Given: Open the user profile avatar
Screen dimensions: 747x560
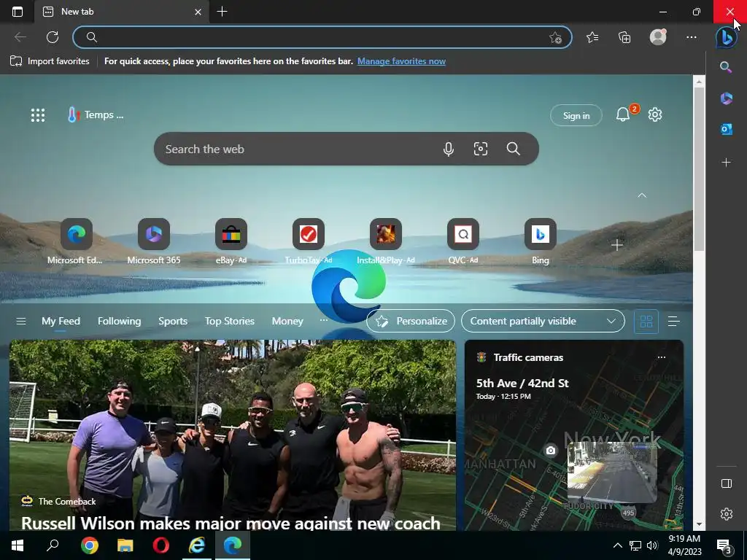Looking at the screenshot, I should click(658, 37).
